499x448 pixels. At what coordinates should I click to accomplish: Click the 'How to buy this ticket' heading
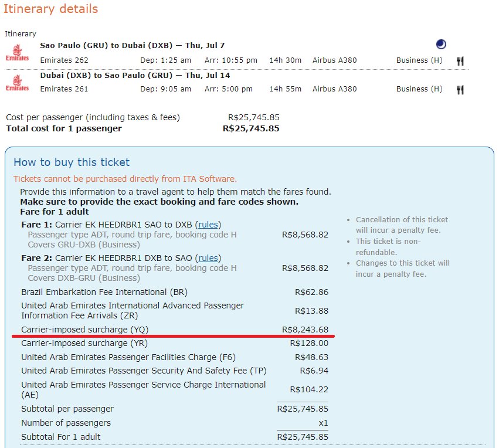[72, 162]
